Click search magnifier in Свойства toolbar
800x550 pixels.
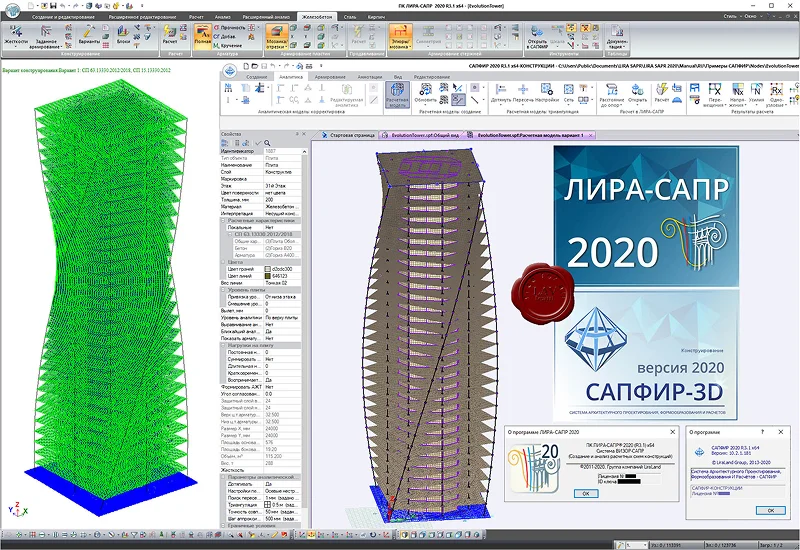(267, 143)
